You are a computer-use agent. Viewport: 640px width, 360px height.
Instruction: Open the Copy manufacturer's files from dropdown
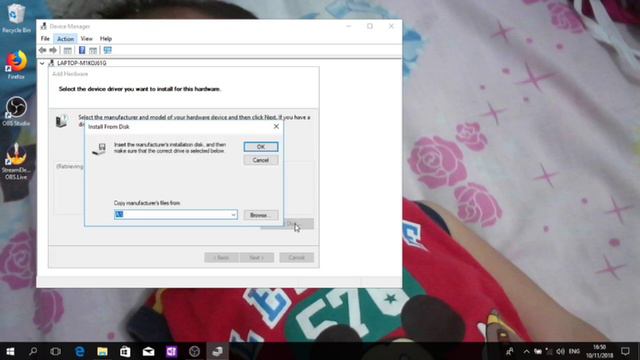coord(233,215)
